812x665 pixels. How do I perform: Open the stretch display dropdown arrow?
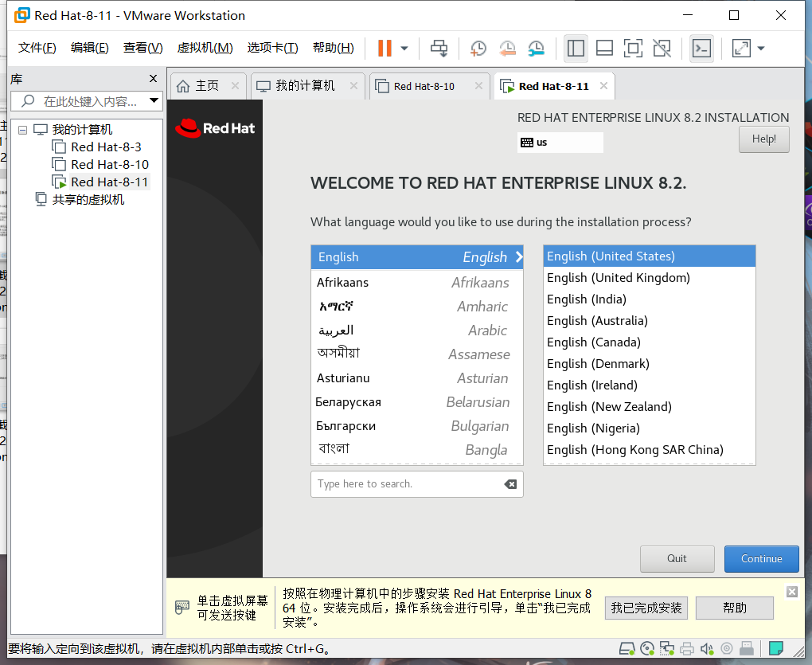pos(761,49)
